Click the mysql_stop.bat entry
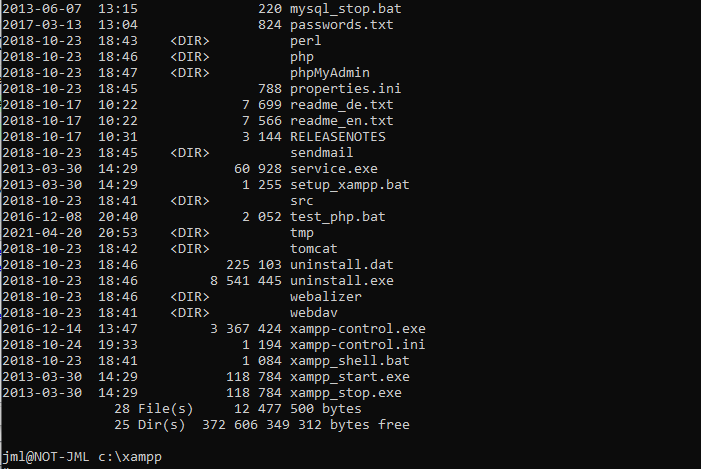This screenshot has height=469, width=701. 346,9
